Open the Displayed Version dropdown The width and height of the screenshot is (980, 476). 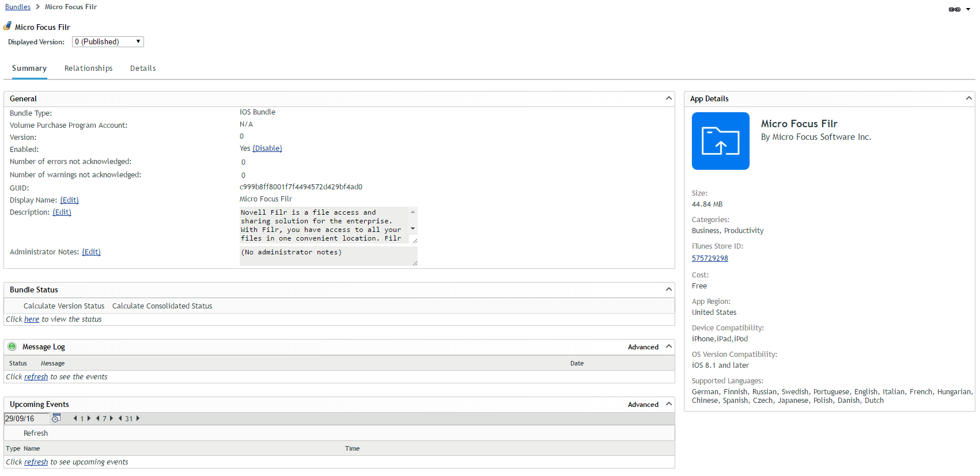point(108,41)
